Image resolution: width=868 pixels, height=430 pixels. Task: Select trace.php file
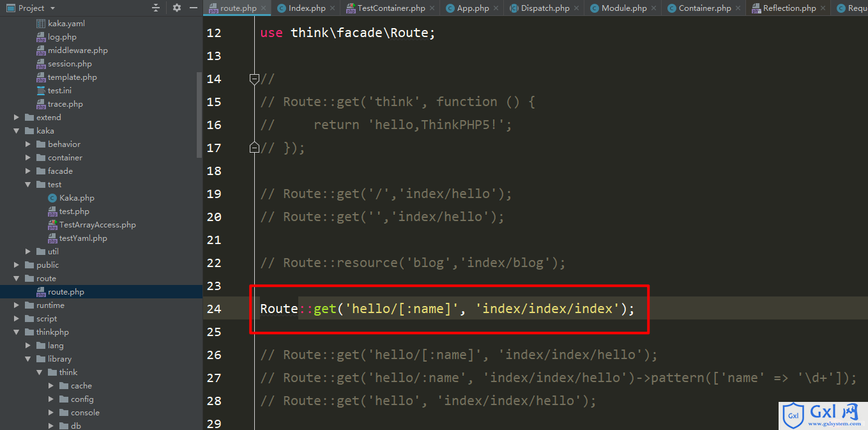pos(65,104)
